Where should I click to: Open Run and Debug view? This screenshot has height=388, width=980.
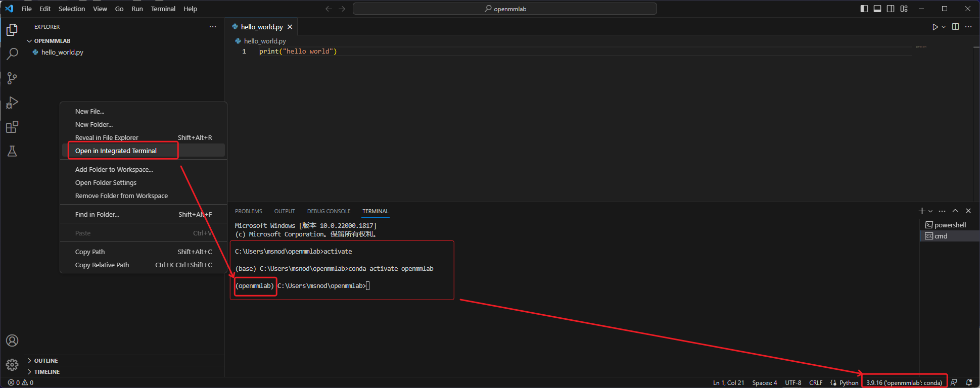tap(12, 103)
